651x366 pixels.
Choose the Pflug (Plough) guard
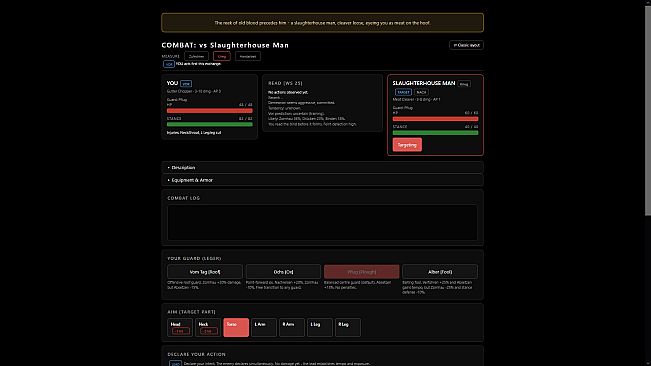362,272
